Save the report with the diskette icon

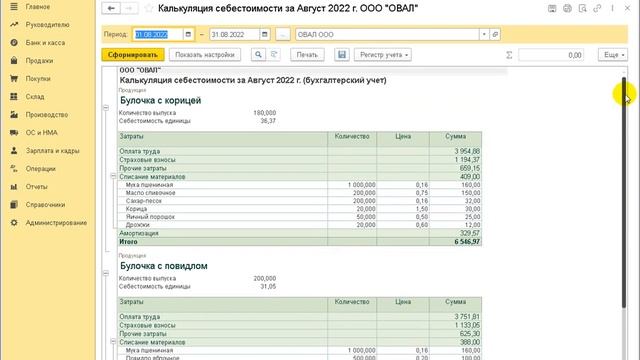[342, 55]
